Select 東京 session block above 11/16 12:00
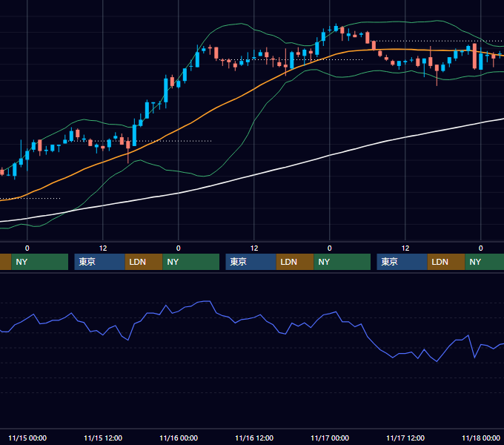The width and height of the screenshot is (504, 445). point(251,262)
